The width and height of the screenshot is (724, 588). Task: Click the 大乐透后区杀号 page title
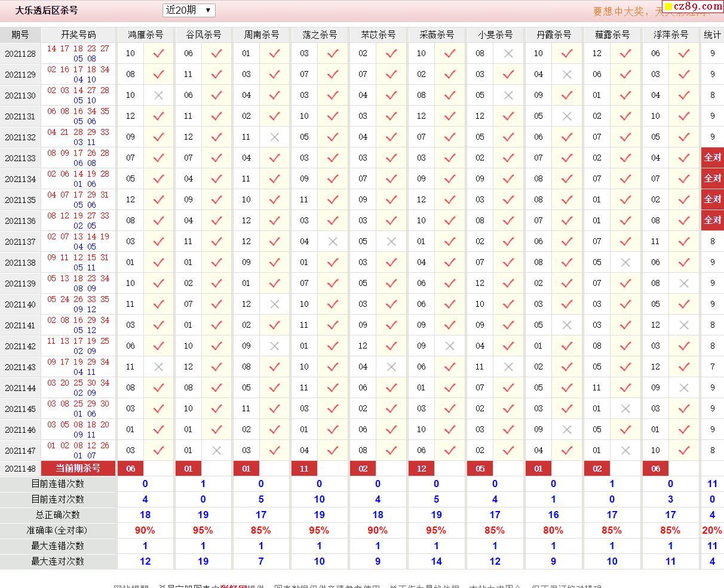pyautogui.click(x=47, y=10)
